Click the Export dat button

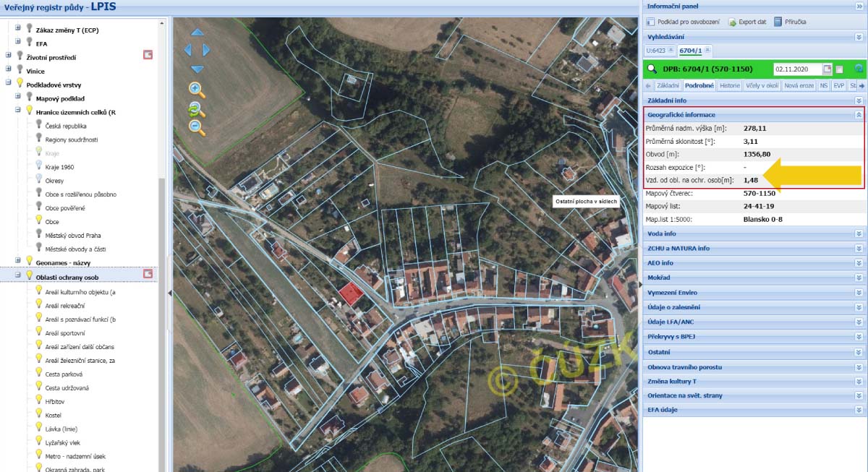coord(746,22)
